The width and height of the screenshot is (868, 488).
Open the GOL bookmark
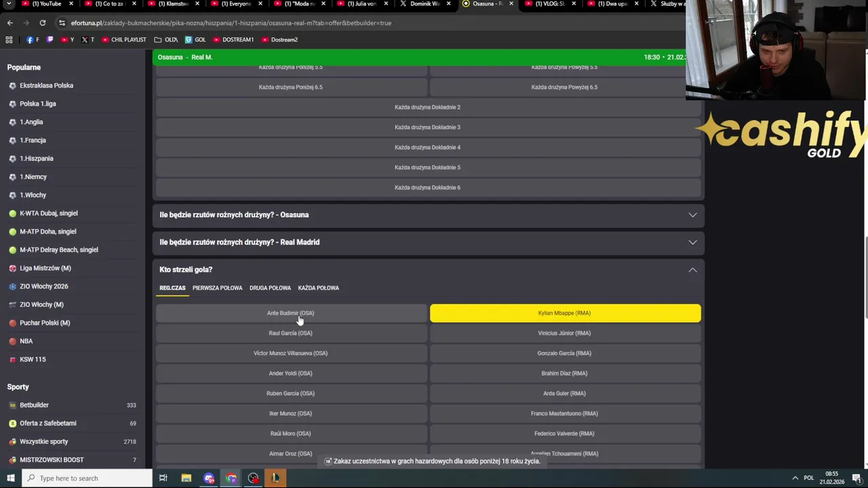(x=195, y=39)
